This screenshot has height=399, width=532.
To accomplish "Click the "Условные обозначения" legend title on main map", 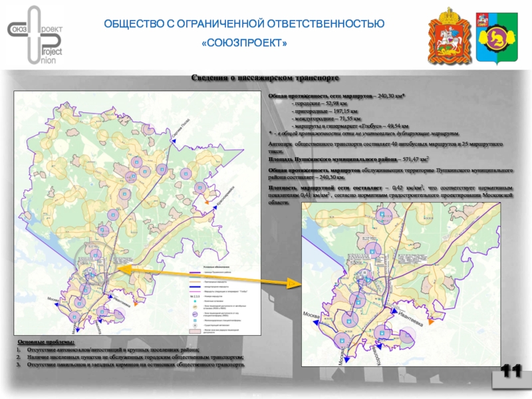I will (x=216, y=267).
